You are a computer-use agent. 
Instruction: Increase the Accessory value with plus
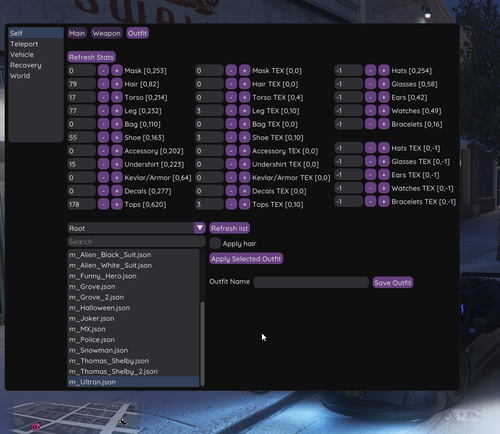coord(117,151)
